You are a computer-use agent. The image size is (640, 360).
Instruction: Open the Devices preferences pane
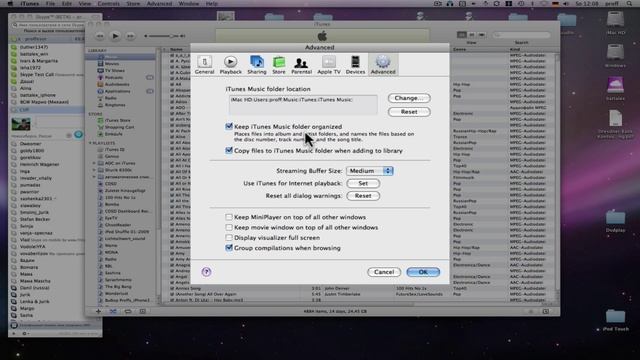pyautogui.click(x=355, y=65)
